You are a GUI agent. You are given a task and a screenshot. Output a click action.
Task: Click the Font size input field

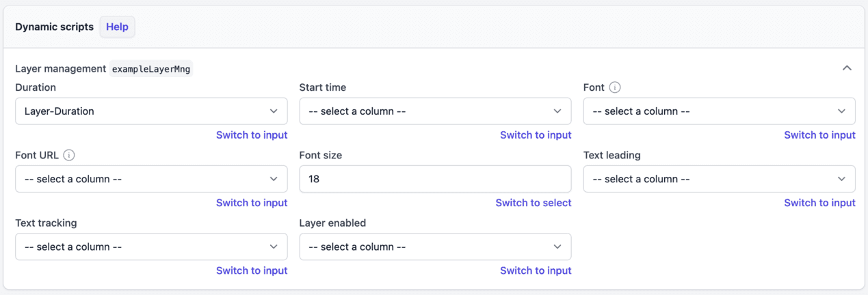tap(435, 179)
